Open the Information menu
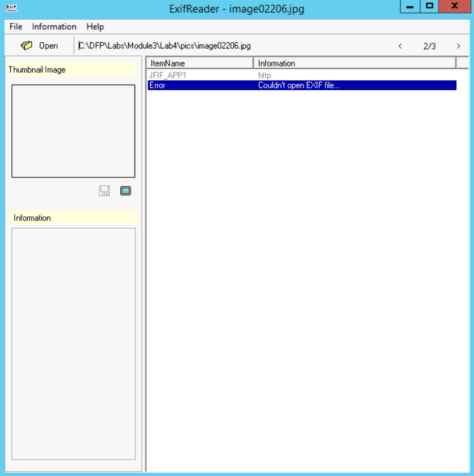This screenshot has width=474, height=476. [54, 27]
